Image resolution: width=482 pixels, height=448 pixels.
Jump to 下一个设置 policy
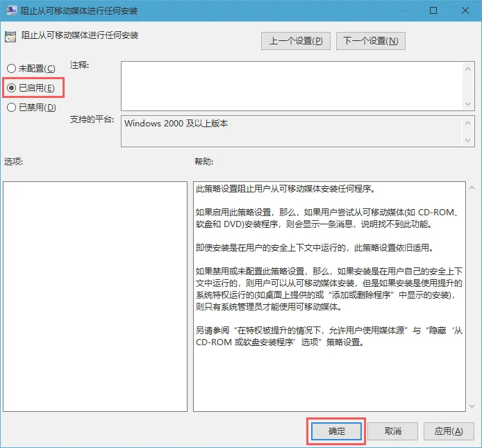[x=371, y=41]
